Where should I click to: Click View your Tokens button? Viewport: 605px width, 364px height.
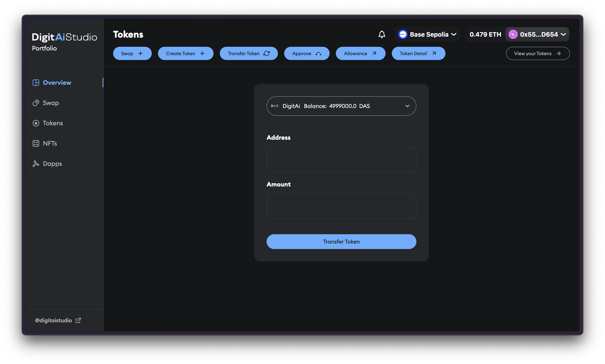pyautogui.click(x=538, y=53)
